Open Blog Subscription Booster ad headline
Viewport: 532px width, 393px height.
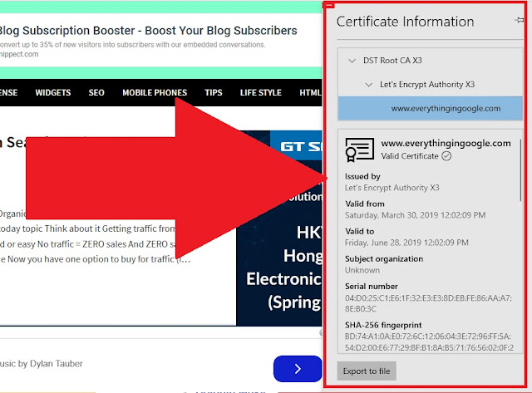pos(148,31)
